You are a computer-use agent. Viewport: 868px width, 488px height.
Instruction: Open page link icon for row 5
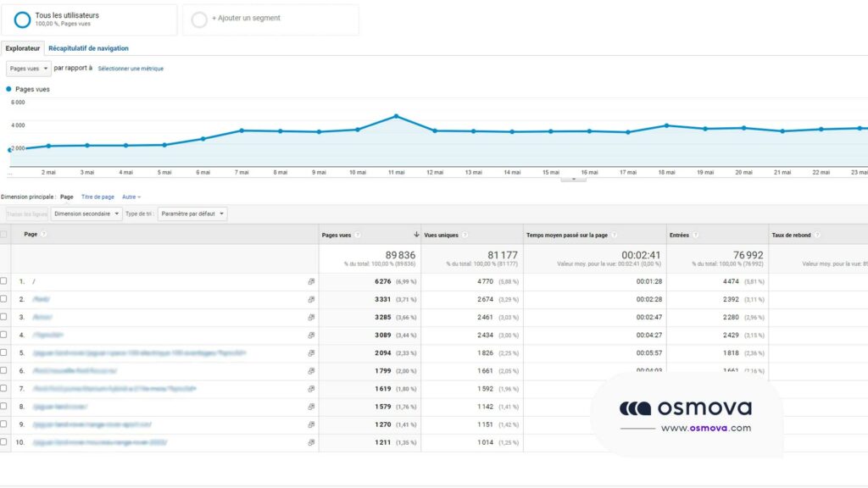pyautogui.click(x=311, y=352)
